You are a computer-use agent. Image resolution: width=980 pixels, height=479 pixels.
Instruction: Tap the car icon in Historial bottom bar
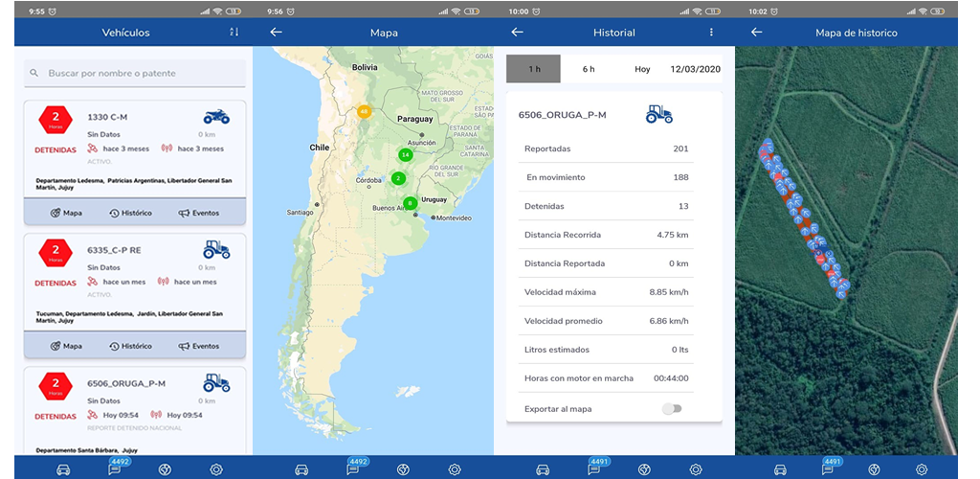pyautogui.click(x=543, y=469)
